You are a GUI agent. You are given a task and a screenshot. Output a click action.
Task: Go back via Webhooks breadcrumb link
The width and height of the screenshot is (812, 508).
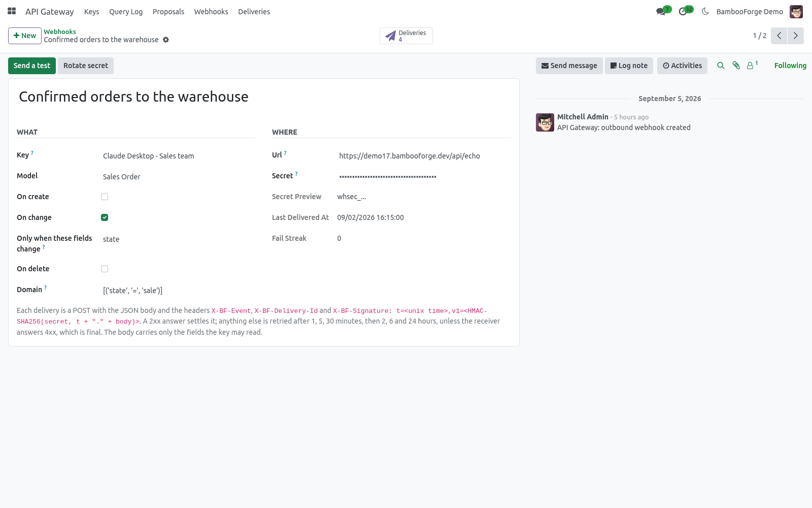[60, 31]
